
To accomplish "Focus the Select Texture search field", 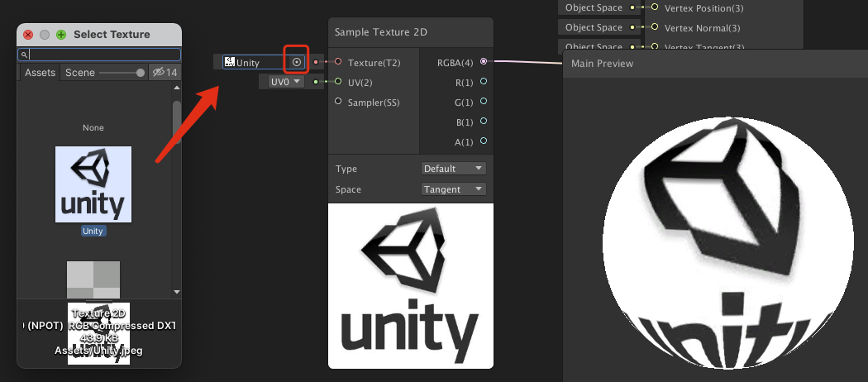I will click(x=100, y=55).
